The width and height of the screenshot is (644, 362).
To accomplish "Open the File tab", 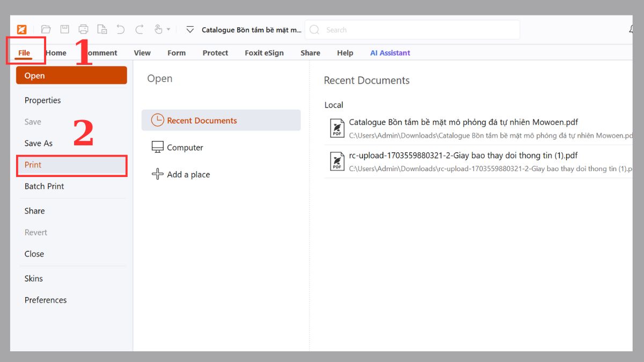I will point(24,53).
